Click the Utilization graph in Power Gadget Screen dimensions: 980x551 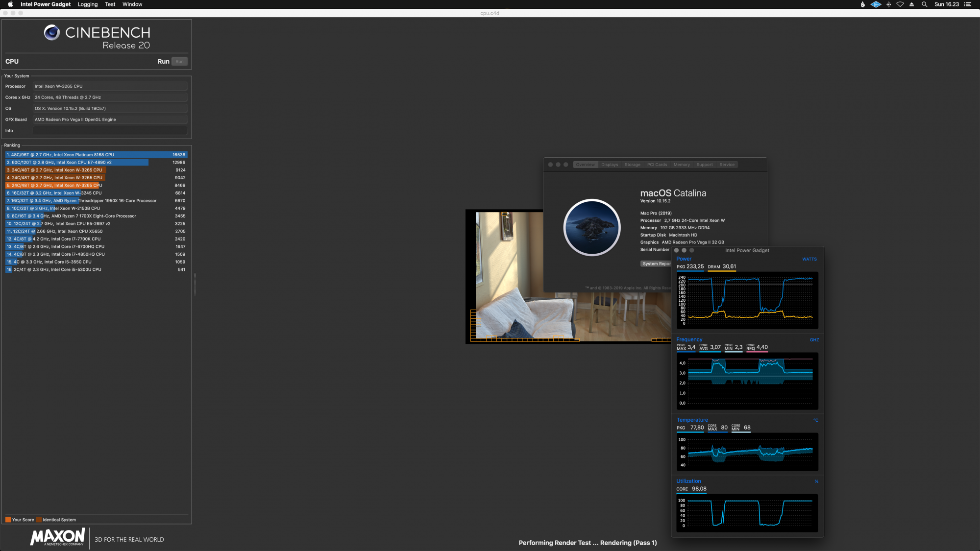click(747, 513)
